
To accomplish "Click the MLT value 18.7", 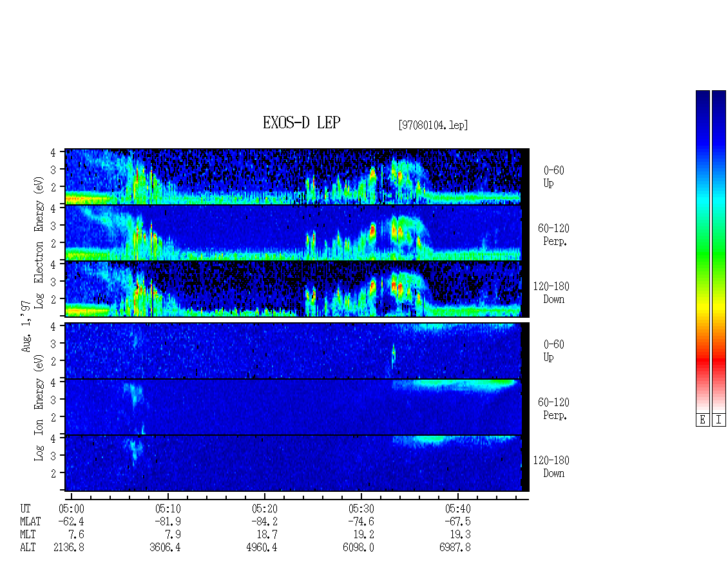I will tap(267, 535).
